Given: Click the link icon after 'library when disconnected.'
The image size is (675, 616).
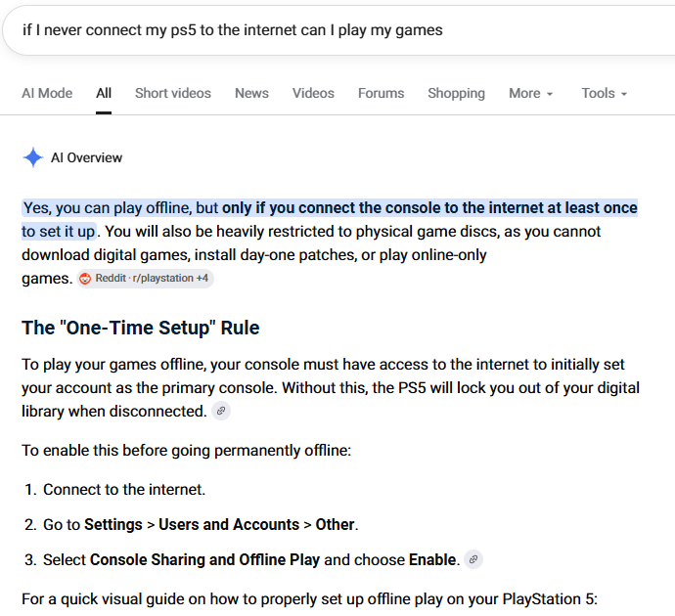Looking at the screenshot, I should point(221,412).
